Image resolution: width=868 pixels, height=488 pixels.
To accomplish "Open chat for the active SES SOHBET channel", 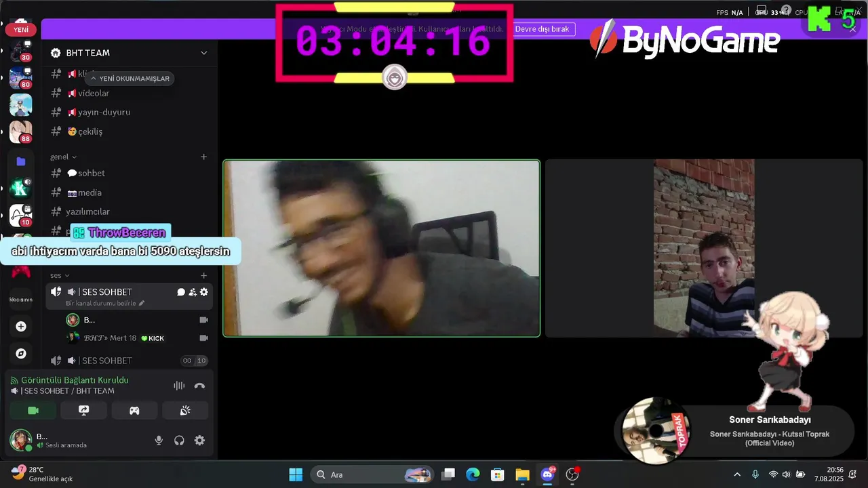I will [181, 292].
